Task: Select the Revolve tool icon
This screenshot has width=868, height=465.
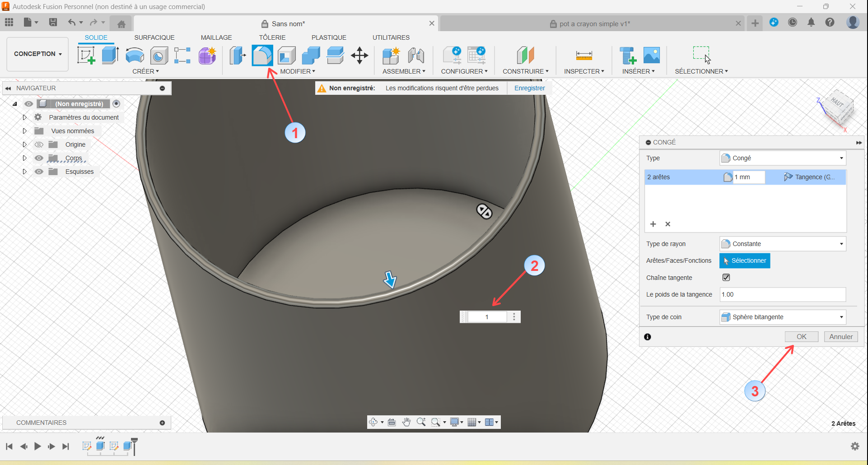Action: pos(135,56)
